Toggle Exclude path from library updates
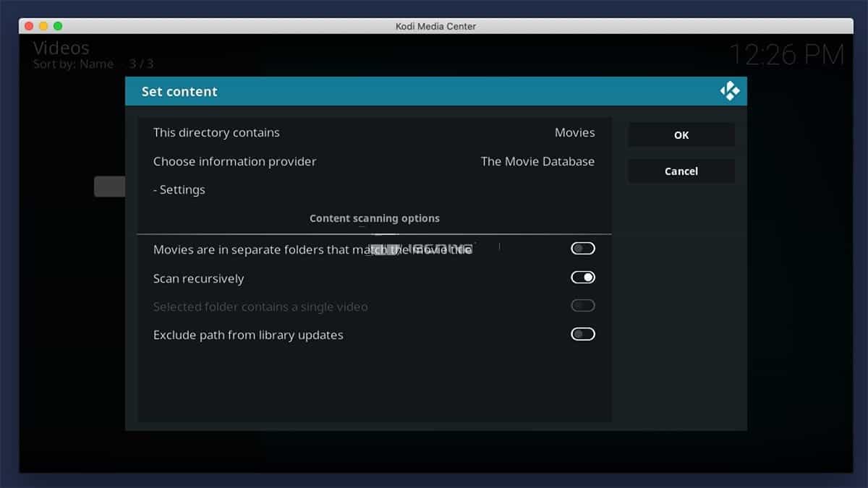This screenshot has height=488, width=868. [x=582, y=334]
